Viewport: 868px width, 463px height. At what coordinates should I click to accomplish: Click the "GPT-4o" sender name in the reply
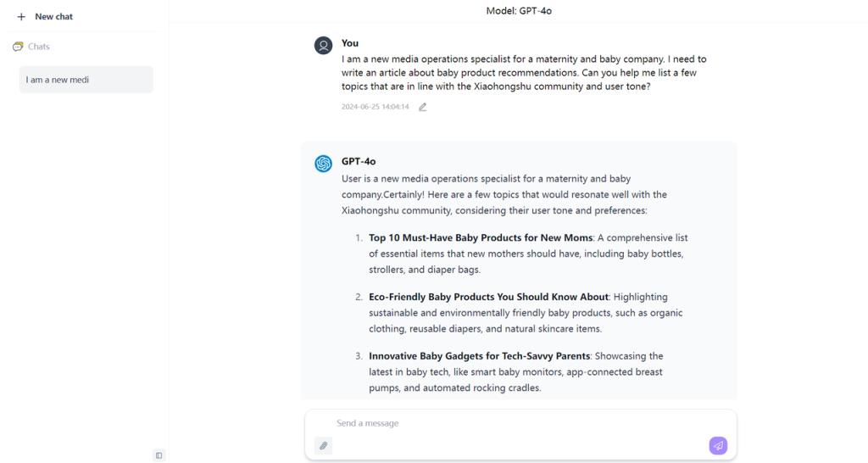click(359, 161)
